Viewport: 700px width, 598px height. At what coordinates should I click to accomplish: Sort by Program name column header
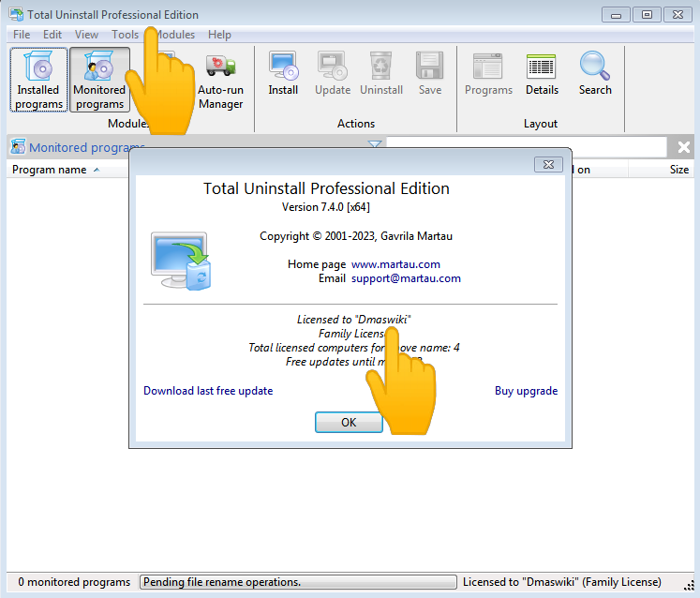(x=67, y=170)
